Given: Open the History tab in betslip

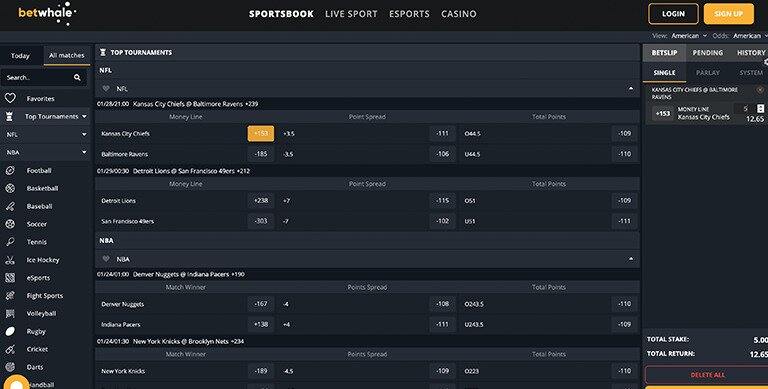Looking at the screenshot, I should (750, 52).
